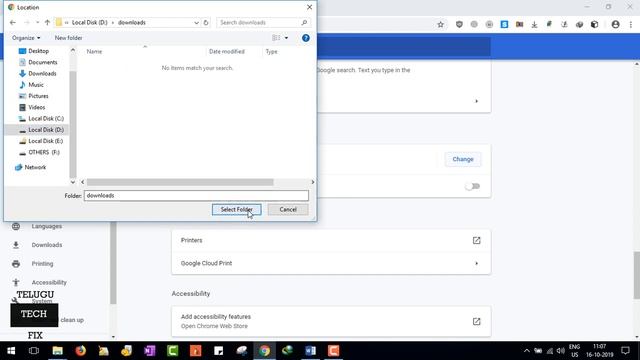Expand search engine settings row arrow

[476, 101]
